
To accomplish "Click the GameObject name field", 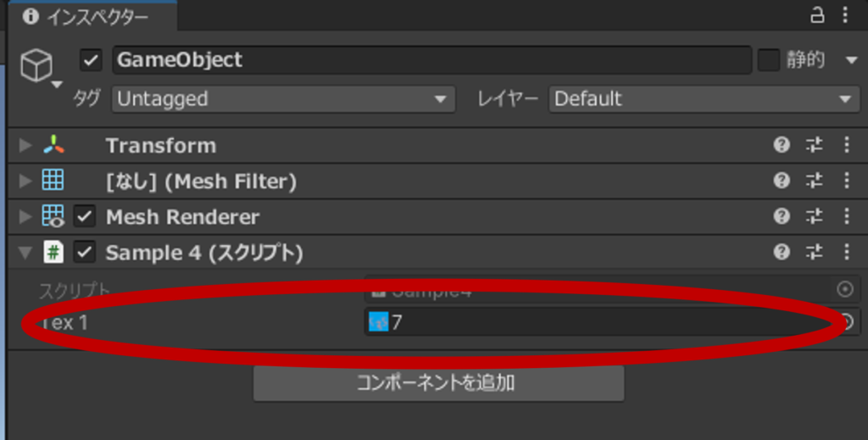I will click(431, 60).
